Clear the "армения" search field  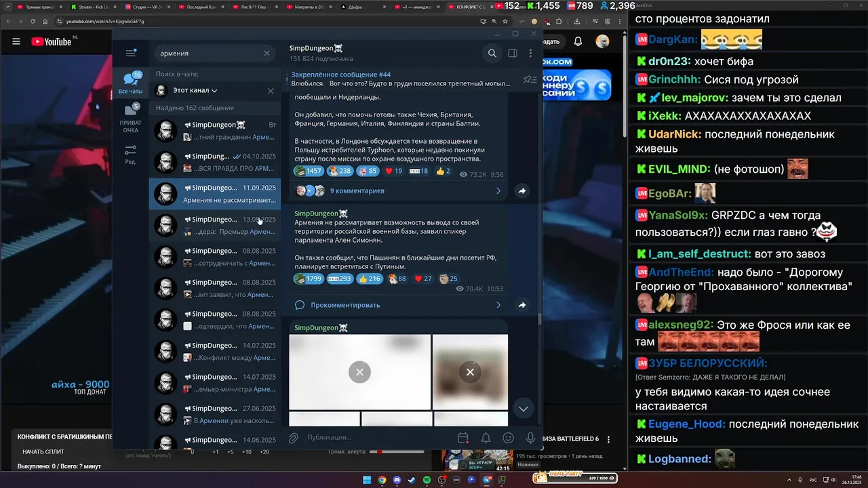click(267, 53)
